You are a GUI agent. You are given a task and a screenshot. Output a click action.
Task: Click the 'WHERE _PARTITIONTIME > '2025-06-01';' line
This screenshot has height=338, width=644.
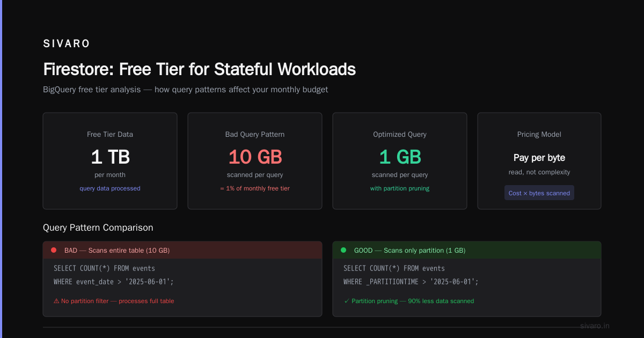tap(411, 282)
